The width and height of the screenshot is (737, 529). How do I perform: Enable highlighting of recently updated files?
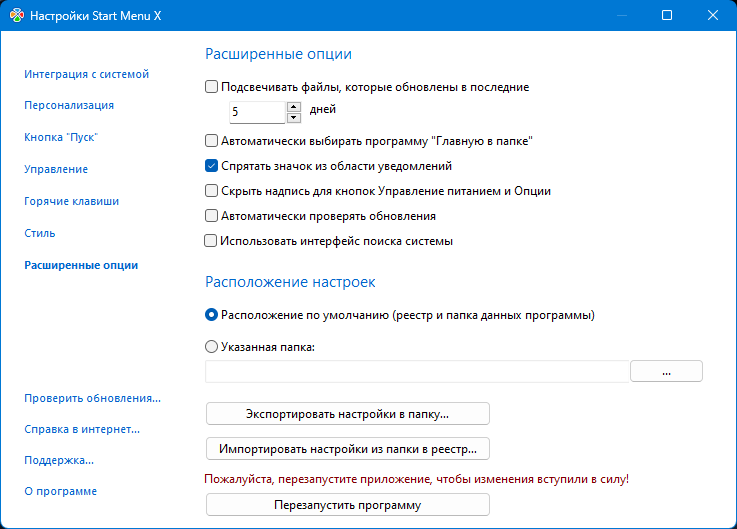point(211,87)
